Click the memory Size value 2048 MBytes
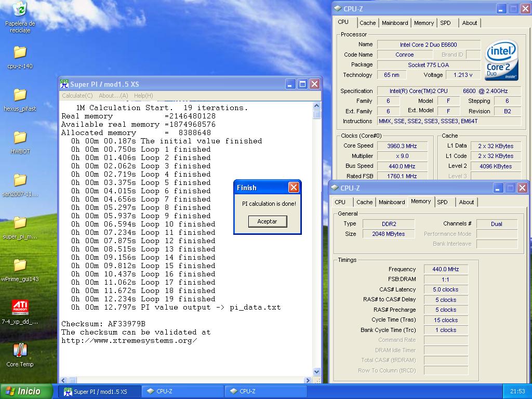This screenshot has height=399, width=532. tap(389, 234)
